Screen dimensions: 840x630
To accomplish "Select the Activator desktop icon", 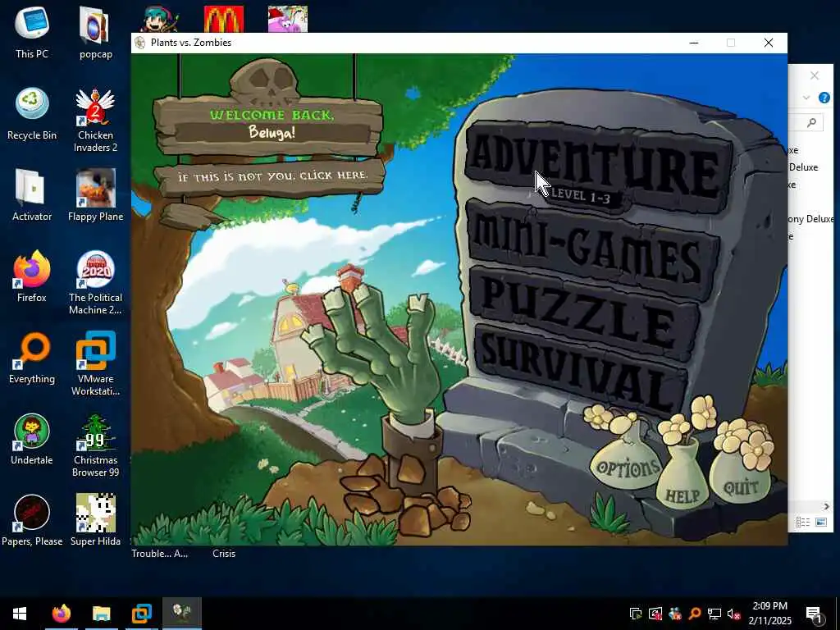I will point(32,195).
